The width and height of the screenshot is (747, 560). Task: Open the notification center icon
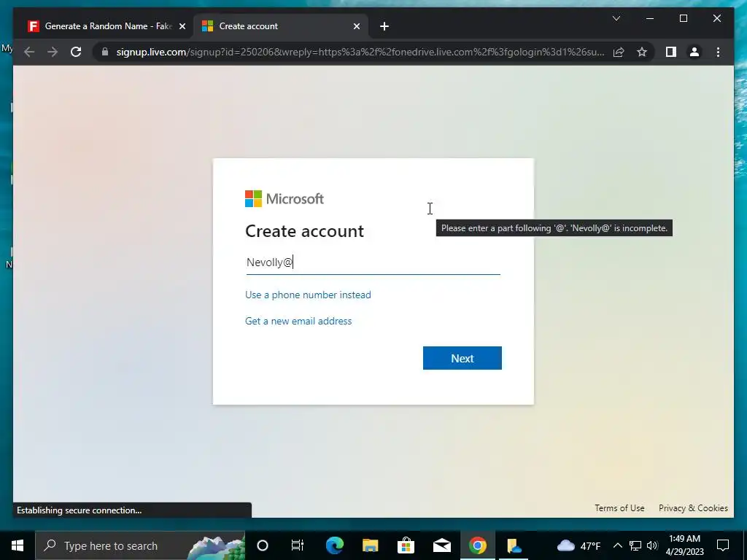tap(723, 545)
